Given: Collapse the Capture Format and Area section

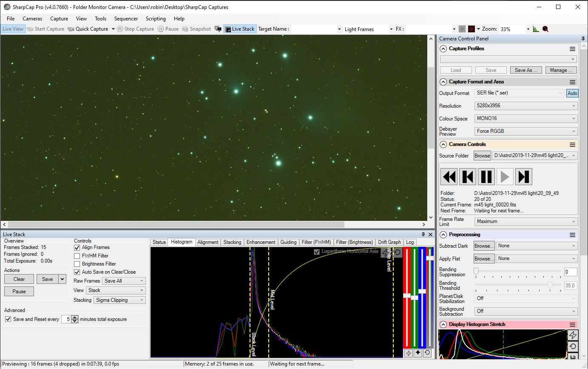Looking at the screenshot, I should click(443, 82).
